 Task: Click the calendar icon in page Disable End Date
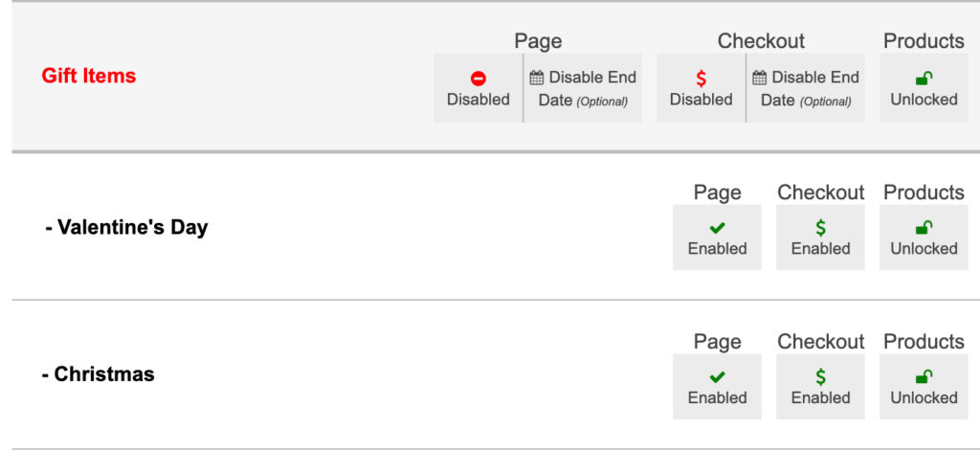click(537, 78)
